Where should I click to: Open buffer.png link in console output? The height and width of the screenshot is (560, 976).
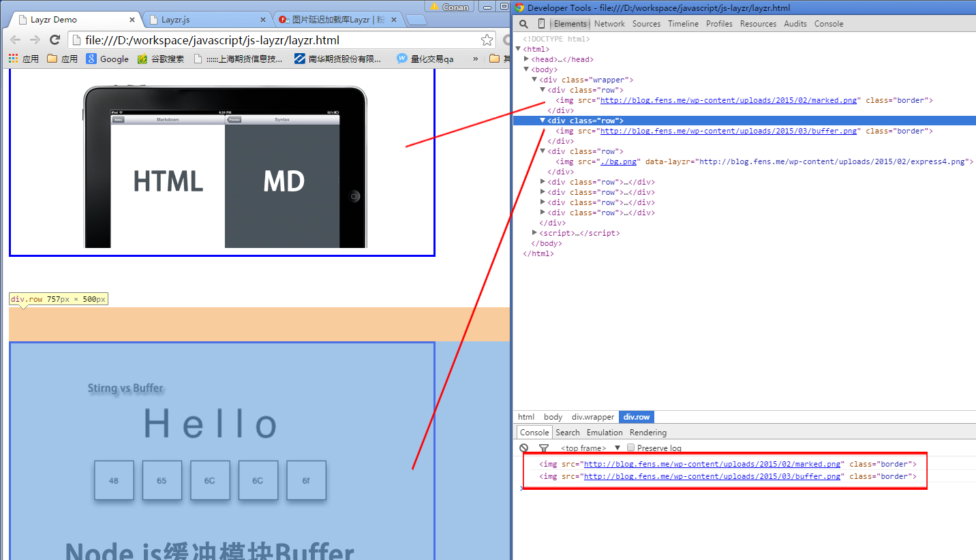(712, 476)
